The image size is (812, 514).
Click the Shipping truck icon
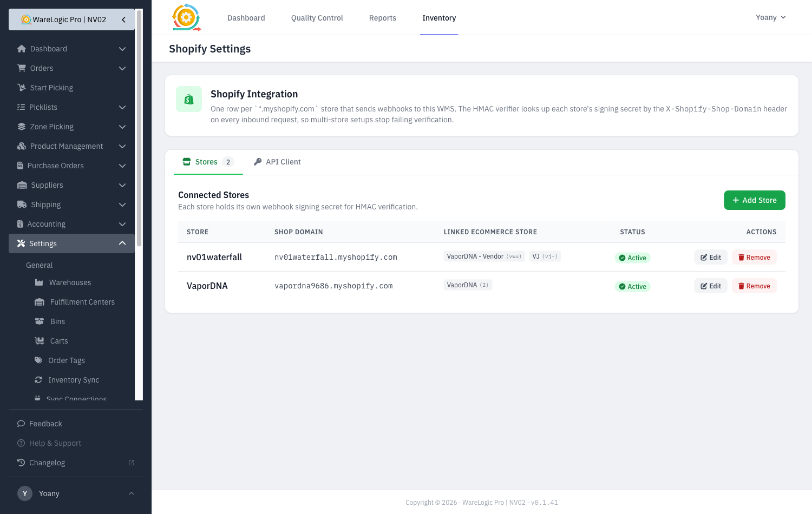(22, 205)
